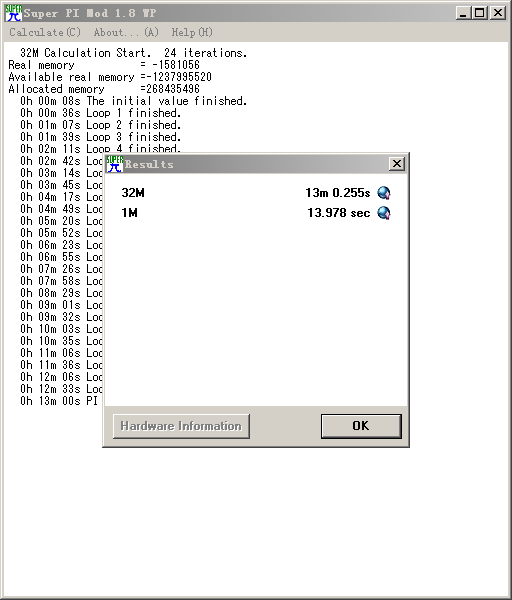Open the Help(H) menu

(192, 32)
